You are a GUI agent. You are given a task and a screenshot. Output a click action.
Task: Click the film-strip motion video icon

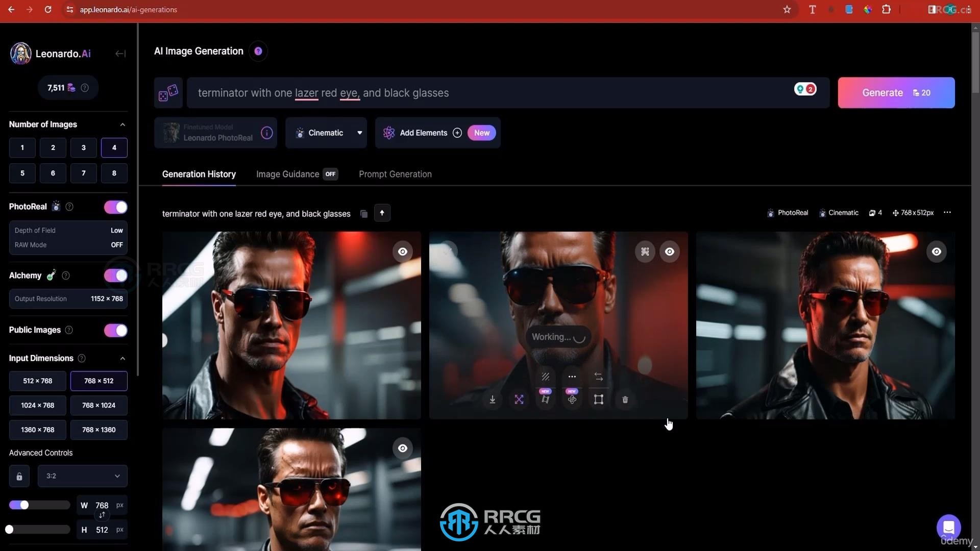tap(546, 399)
